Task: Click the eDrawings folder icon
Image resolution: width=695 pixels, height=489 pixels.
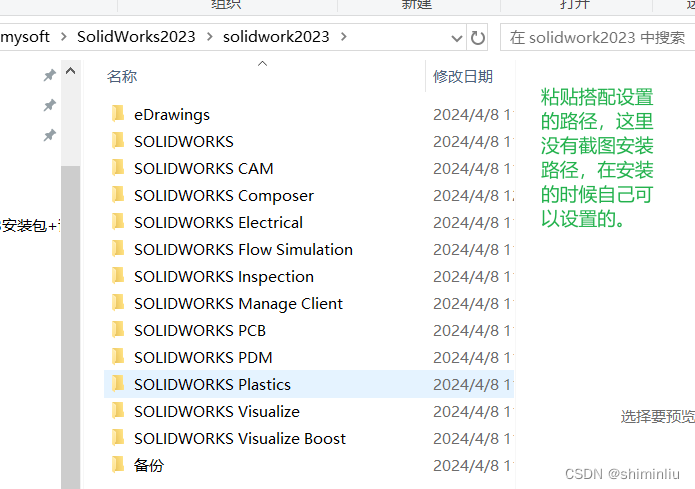Action: (118, 114)
